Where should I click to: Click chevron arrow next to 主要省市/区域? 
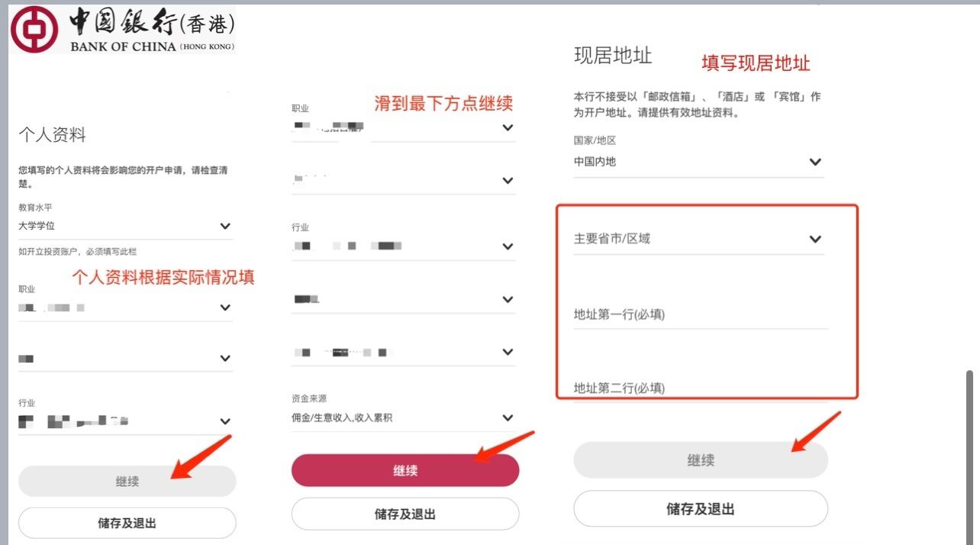[815, 239]
